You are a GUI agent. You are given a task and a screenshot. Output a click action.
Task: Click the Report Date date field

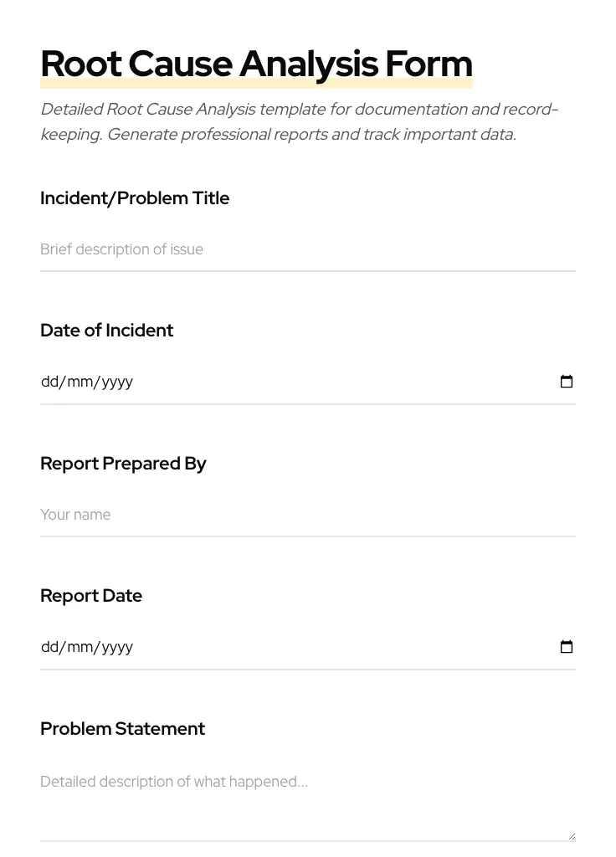pos(293,646)
